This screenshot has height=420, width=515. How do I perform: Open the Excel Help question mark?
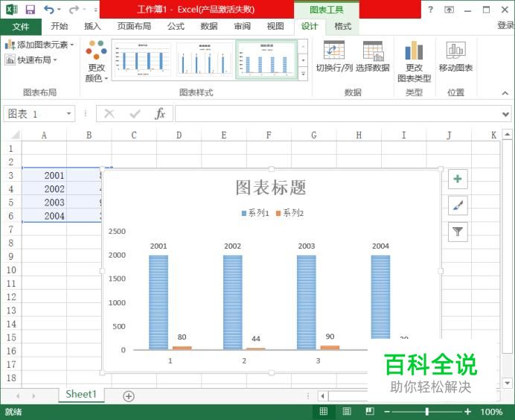(x=430, y=10)
